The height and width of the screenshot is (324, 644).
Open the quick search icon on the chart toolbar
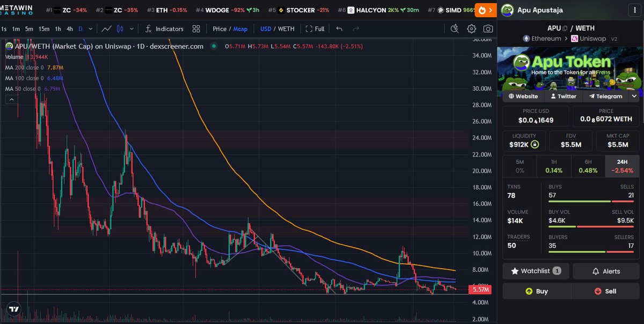point(455,28)
